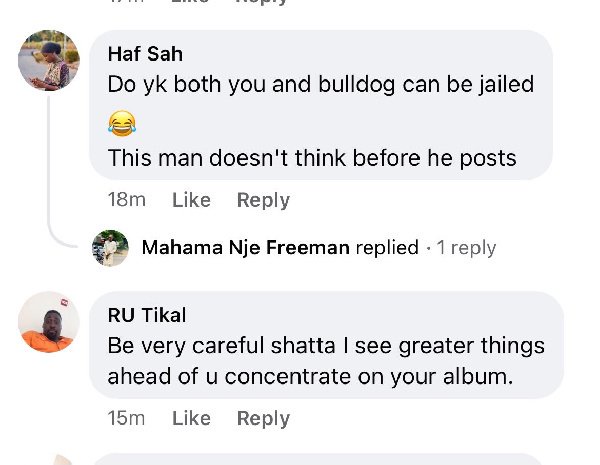Viewport: 600px width, 465px height.
Task: Tap the cut-off comment bubble at the bottom
Action: coord(320,459)
